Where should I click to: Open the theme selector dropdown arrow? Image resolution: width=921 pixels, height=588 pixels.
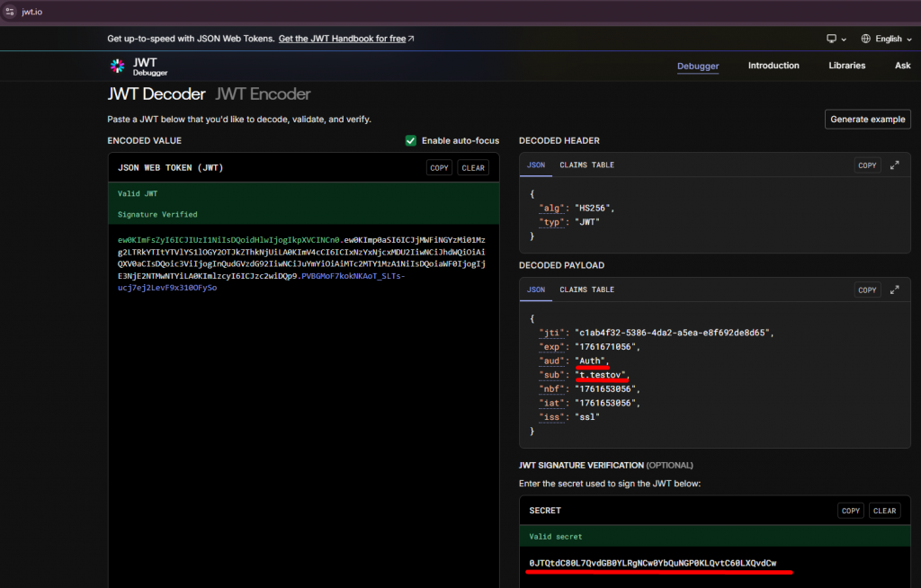tap(844, 39)
